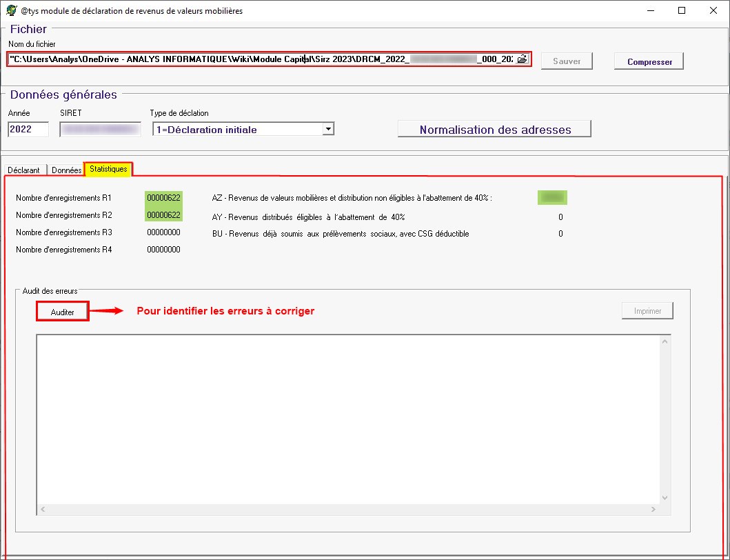Image resolution: width=730 pixels, height=560 pixels.
Task: Click the audit list scroll left arrow
Action: click(x=42, y=509)
